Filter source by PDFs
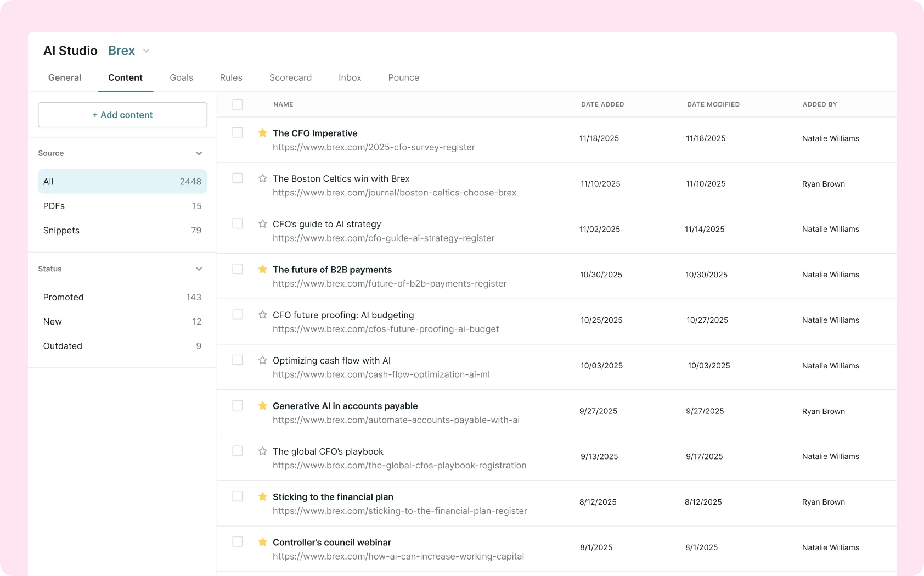Image resolution: width=924 pixels, height=576 pixels. [x=122, y=206]
